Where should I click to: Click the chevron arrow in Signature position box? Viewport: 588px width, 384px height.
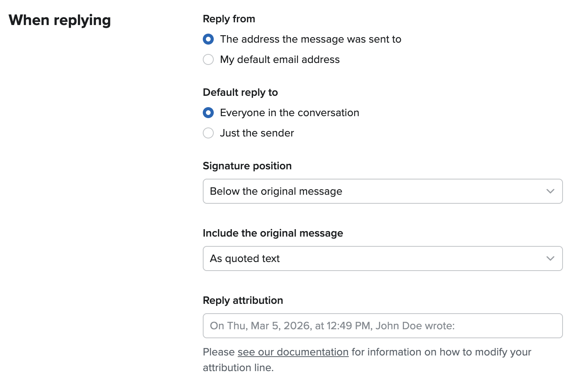click(550, 191)
